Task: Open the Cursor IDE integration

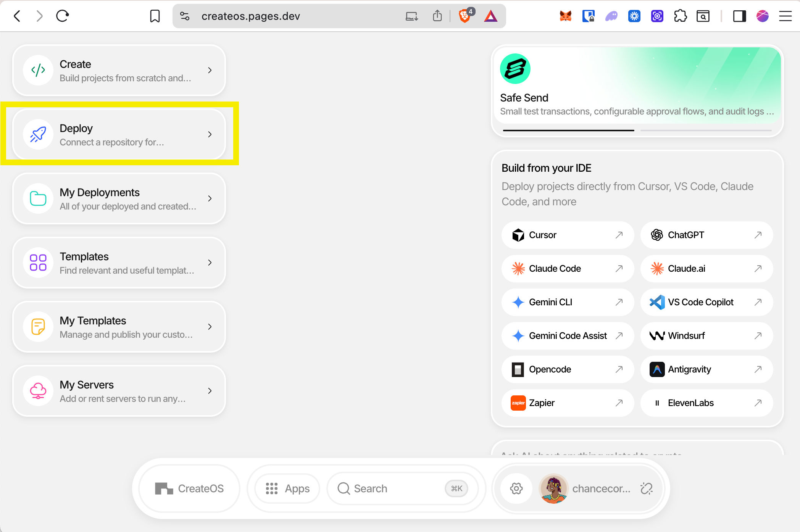Action: pyautogui.click(x=567, y=235)
